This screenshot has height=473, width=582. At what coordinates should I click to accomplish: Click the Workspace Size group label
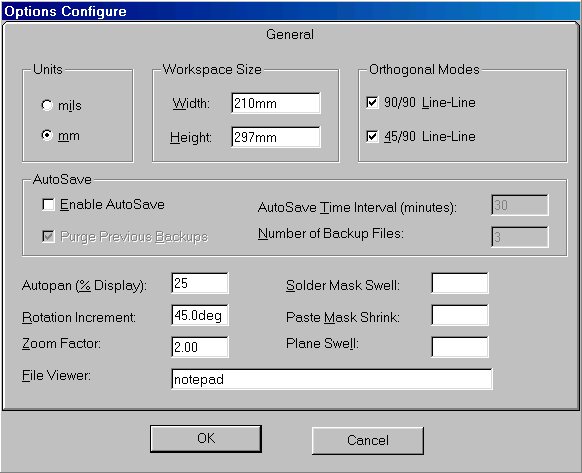[x=212, y=69]
